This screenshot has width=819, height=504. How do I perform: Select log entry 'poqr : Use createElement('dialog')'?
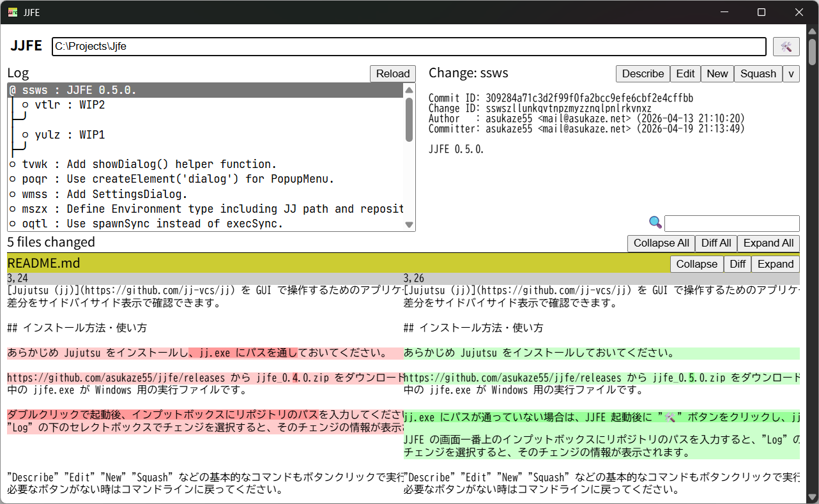point(206,179)
